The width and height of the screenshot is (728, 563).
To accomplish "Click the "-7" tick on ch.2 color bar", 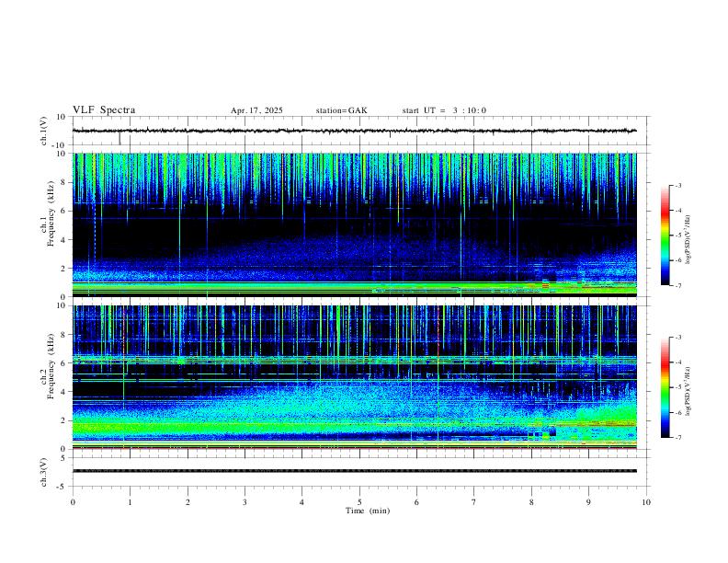I will pos(677,438).
